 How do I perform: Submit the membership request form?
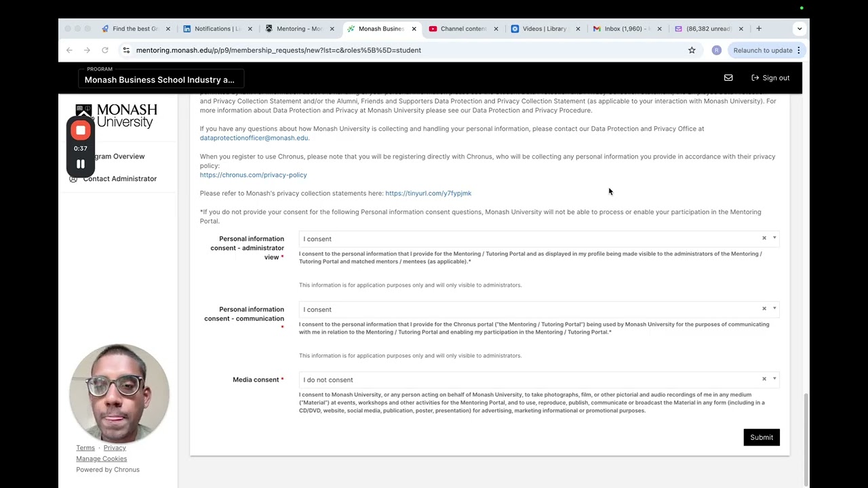point(762,437)
